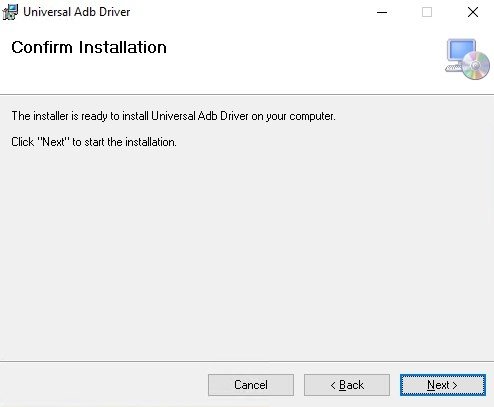
Task: Click the 'Click Next to start' instruction line
Action: coord(94,142)
